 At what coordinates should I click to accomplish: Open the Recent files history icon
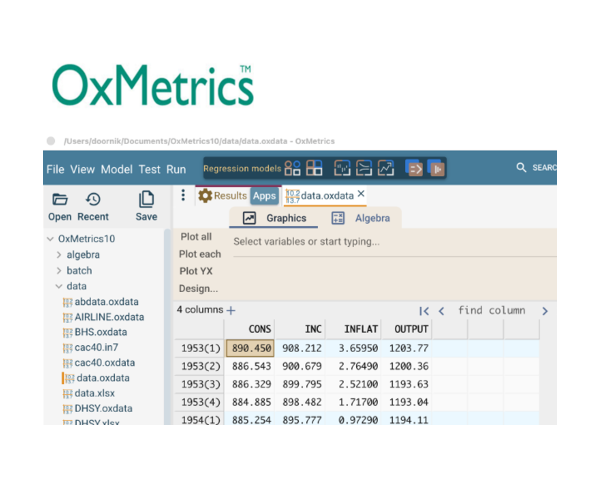point(93,199)
